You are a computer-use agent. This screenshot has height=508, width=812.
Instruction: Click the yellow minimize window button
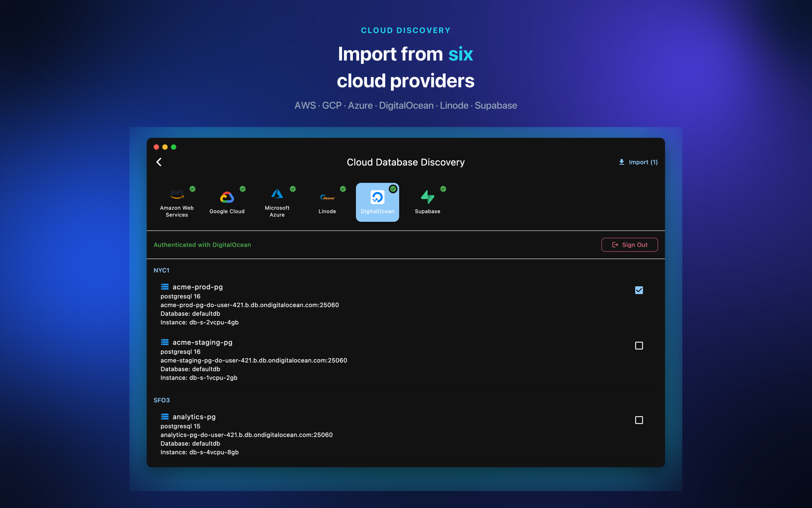(165, 147)
